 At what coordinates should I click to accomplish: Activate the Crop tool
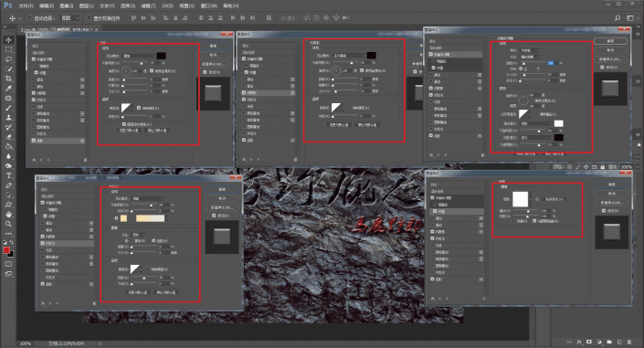pyautogui.click(x=8, y=79)
